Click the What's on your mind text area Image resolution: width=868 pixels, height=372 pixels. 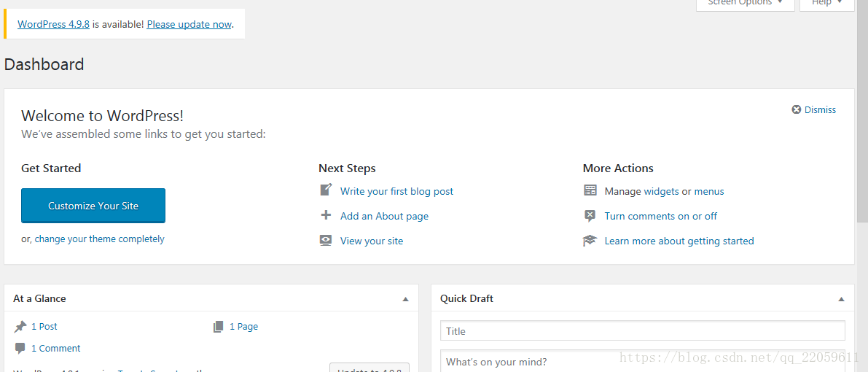coord(643,361)
